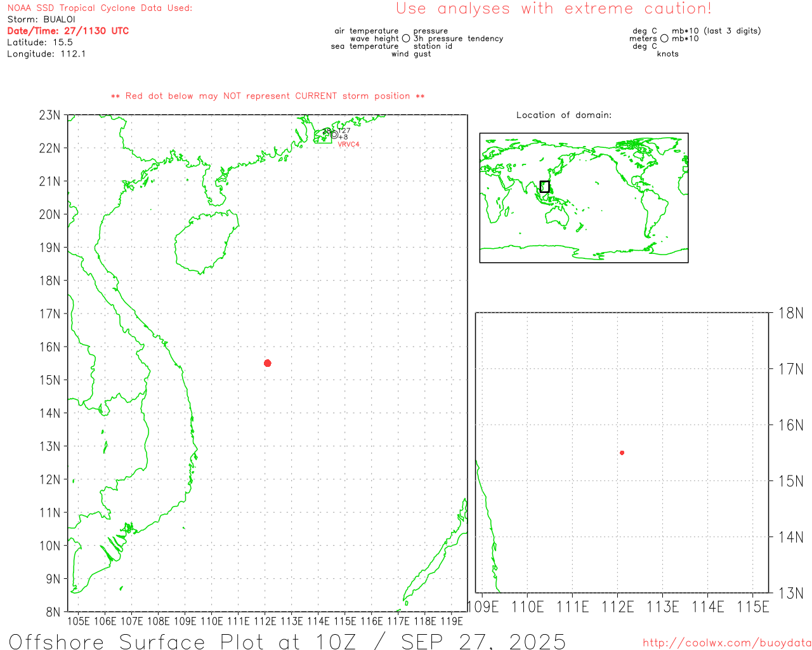This screenshot has width=812, height=650.
Task: Click the Storm: BUALOI label
Action: pos(41,20)
